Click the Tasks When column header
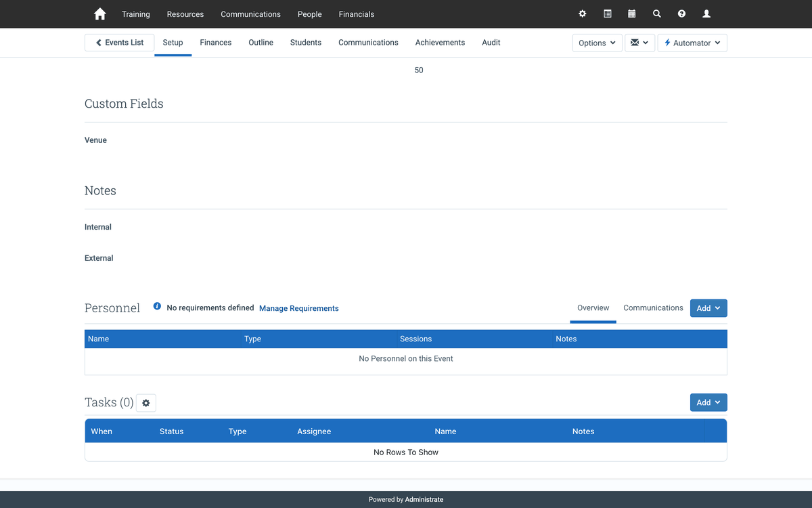812x508 pixels. pyautogui.click(x=101, y=431)
